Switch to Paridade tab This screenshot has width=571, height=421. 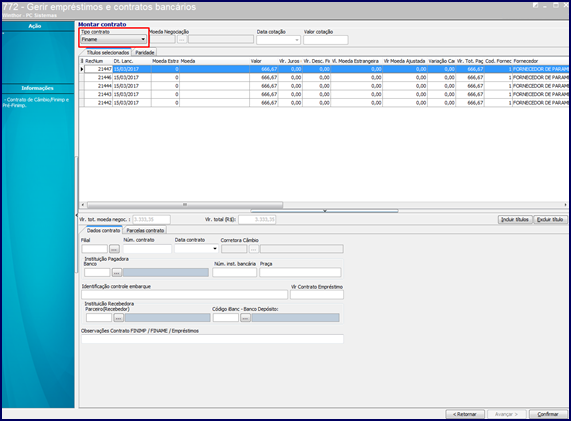(145, 52)
